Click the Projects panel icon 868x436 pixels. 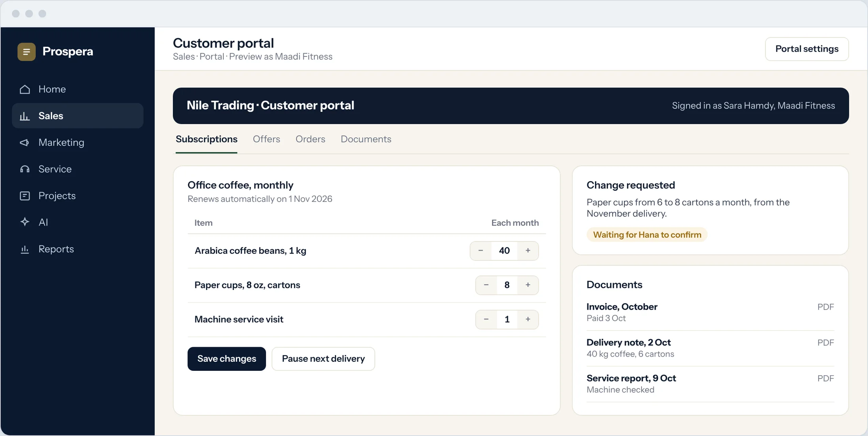(25, 196)
